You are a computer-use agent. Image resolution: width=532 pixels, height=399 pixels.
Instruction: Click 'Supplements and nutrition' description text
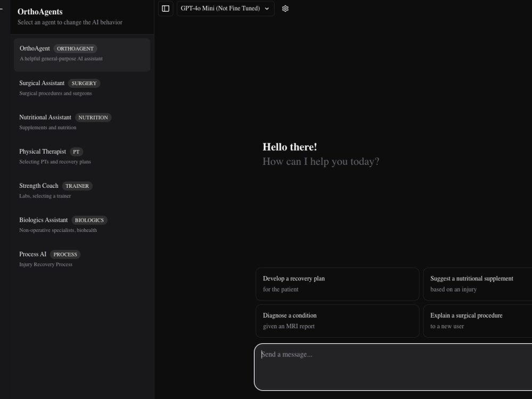pos(48,127)
